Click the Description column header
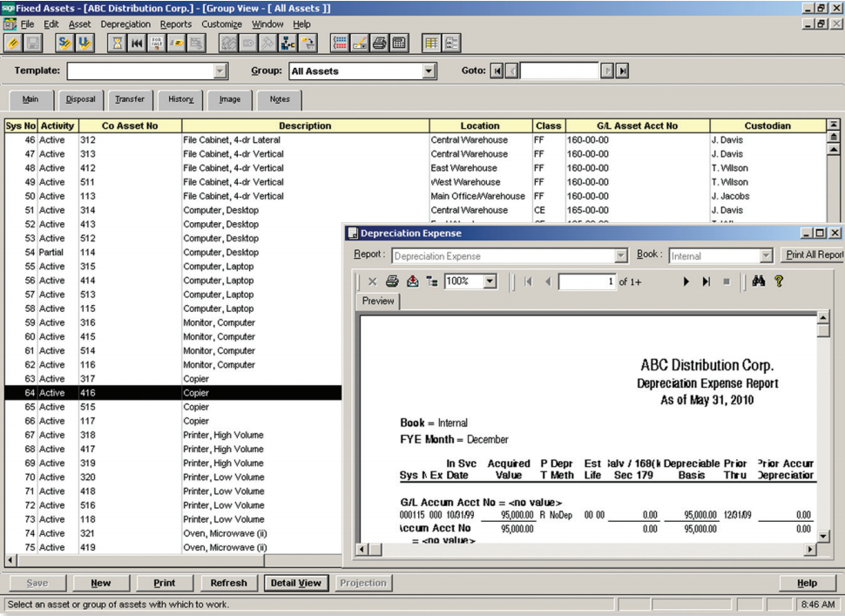 (x=305, y=125)
